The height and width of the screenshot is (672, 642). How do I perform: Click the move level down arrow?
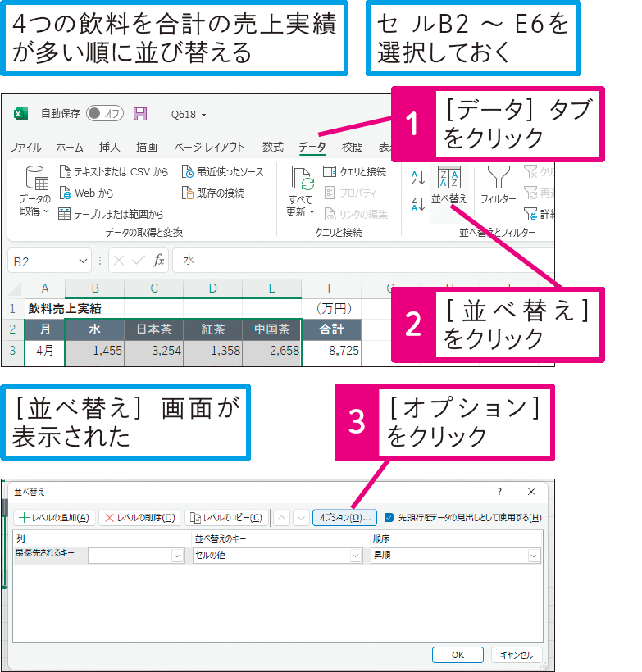301,518
